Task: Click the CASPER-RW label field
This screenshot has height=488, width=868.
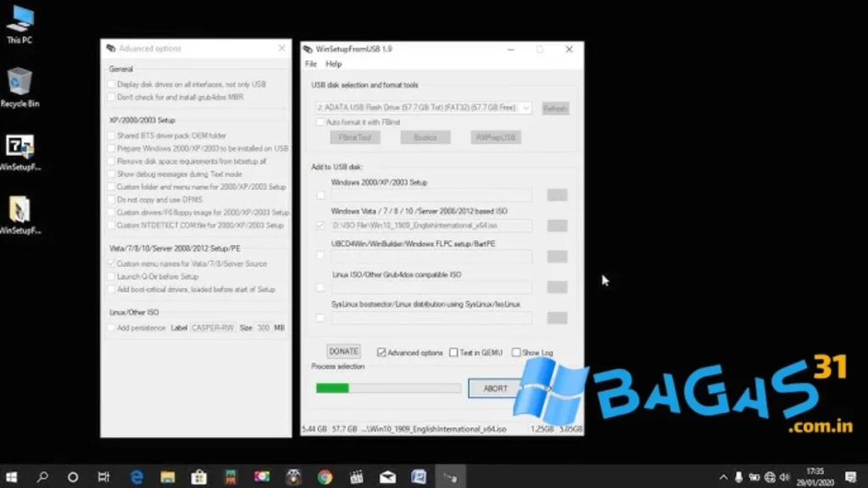Action: pos(213,328)
